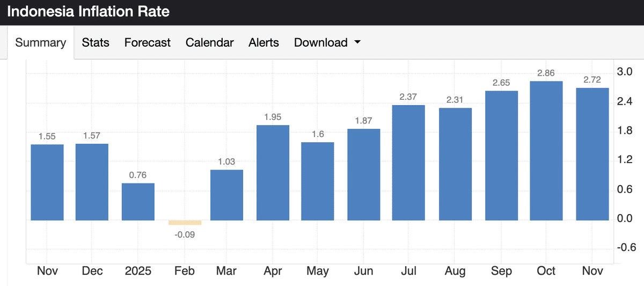Select the October 2.86 bar
The width and height of the screenshot is (644, 286).
[x=546, y=150]
